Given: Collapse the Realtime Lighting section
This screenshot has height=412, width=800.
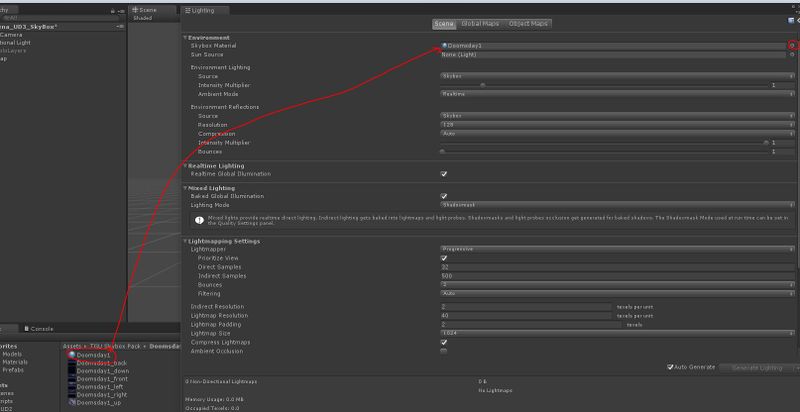Looking at the screenshot, I should pos(185,166).
